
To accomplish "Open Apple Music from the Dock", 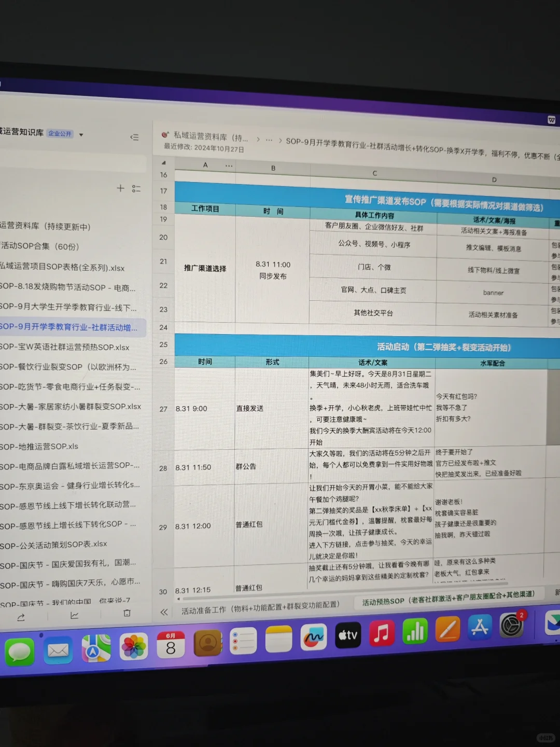I will pyautogui.click(x=381, y=633).
